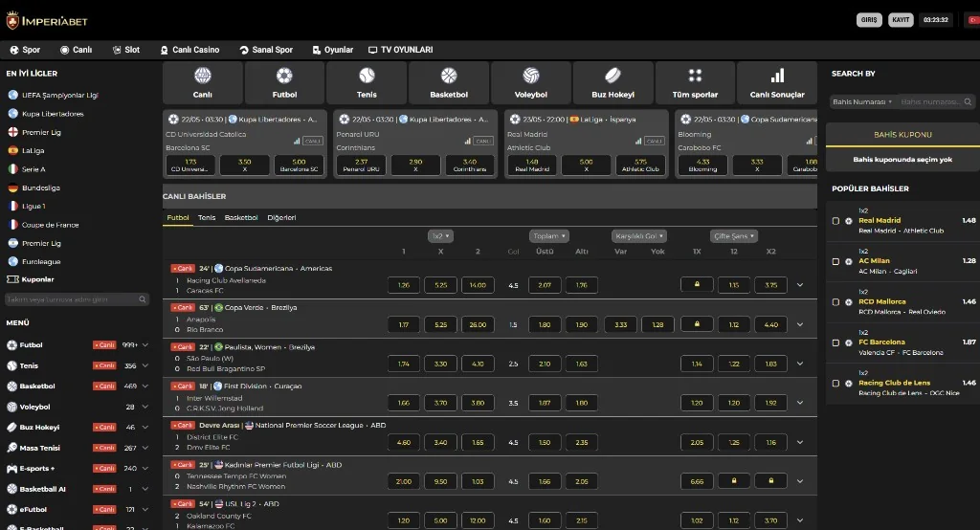This screenshot has height=530, width=980.
Task: Open UEFA Şampiyonlar Ligi league
Action: click(x=54, y=95)
